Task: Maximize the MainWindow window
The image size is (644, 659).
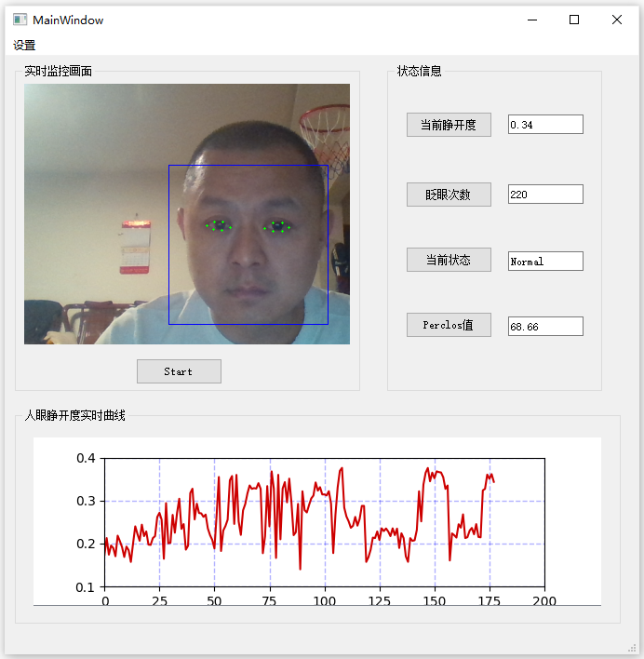Action: click(574, 20)
